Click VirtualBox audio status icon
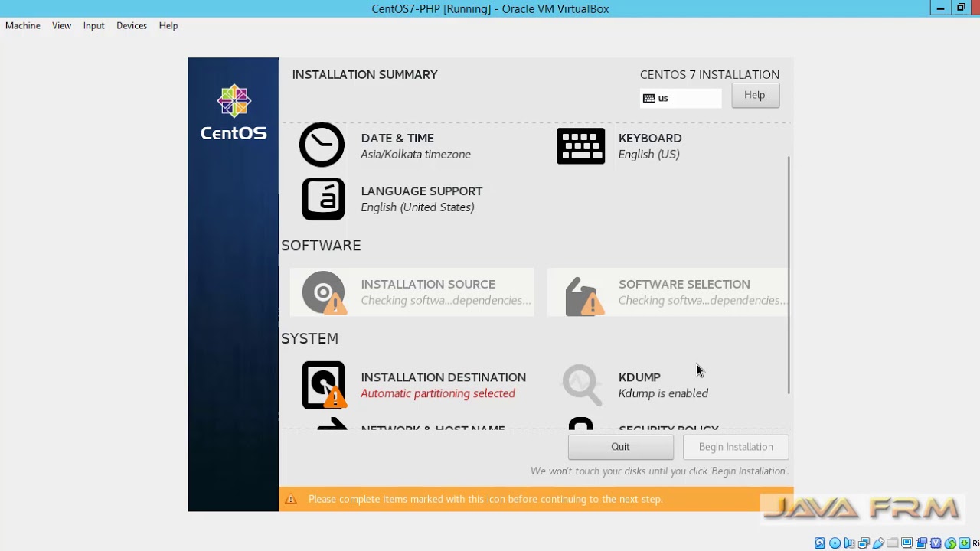This screenshot has width=980, height=551. pyautogui.click(x=849, y=543)
